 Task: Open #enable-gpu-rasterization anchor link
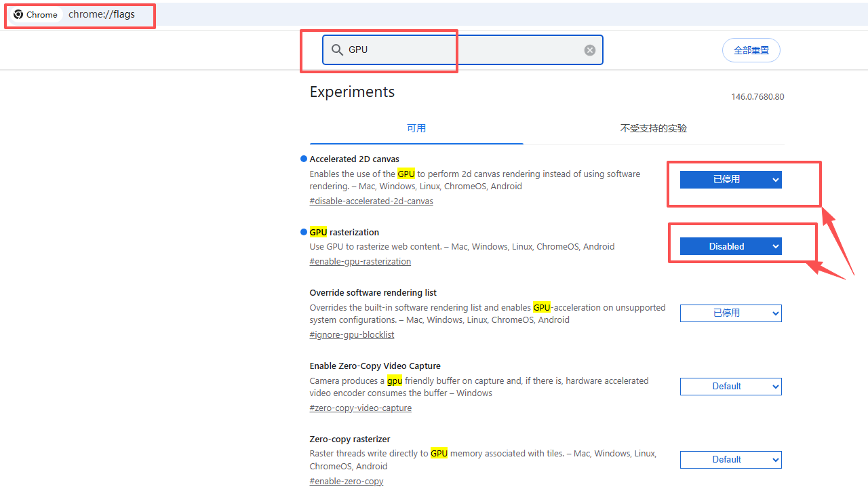click(360, 262)
